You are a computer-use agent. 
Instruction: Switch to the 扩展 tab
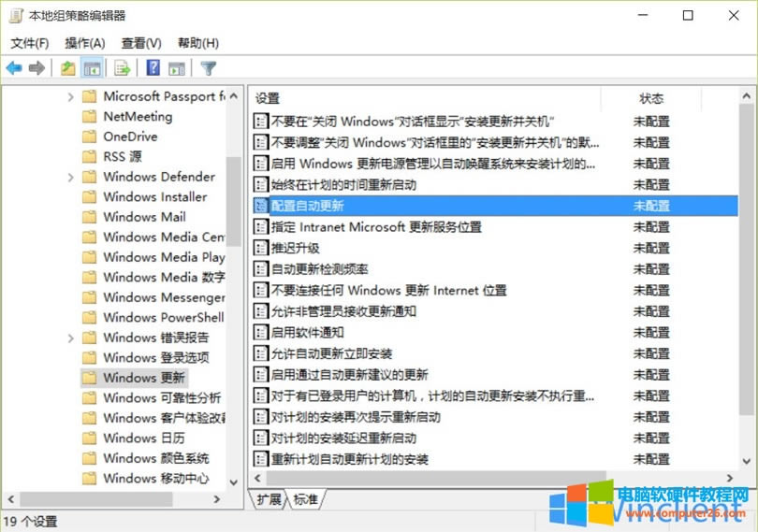(x=270, y=499)
